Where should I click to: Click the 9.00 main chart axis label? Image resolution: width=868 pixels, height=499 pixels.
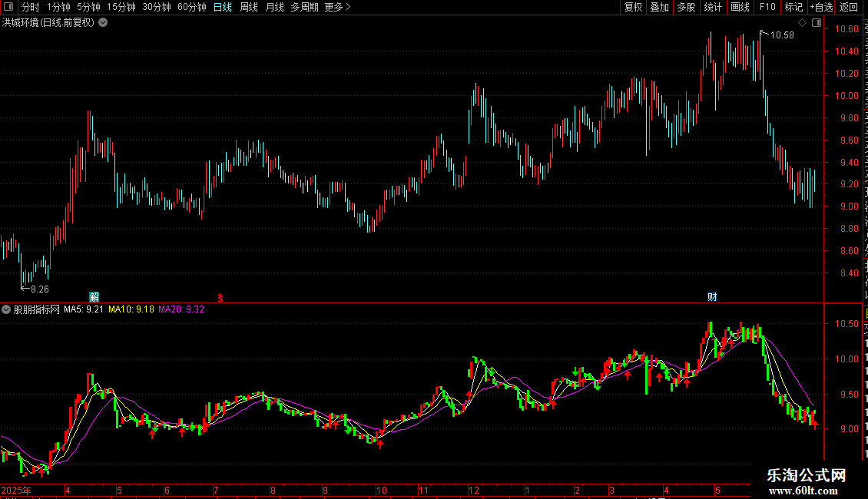coord(849,207)
